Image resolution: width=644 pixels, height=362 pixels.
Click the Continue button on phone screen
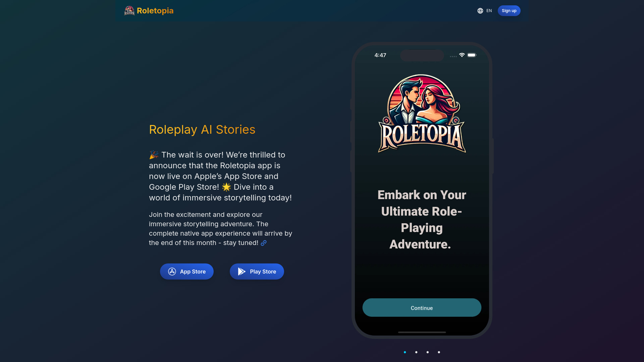click(x=422, y=308)
